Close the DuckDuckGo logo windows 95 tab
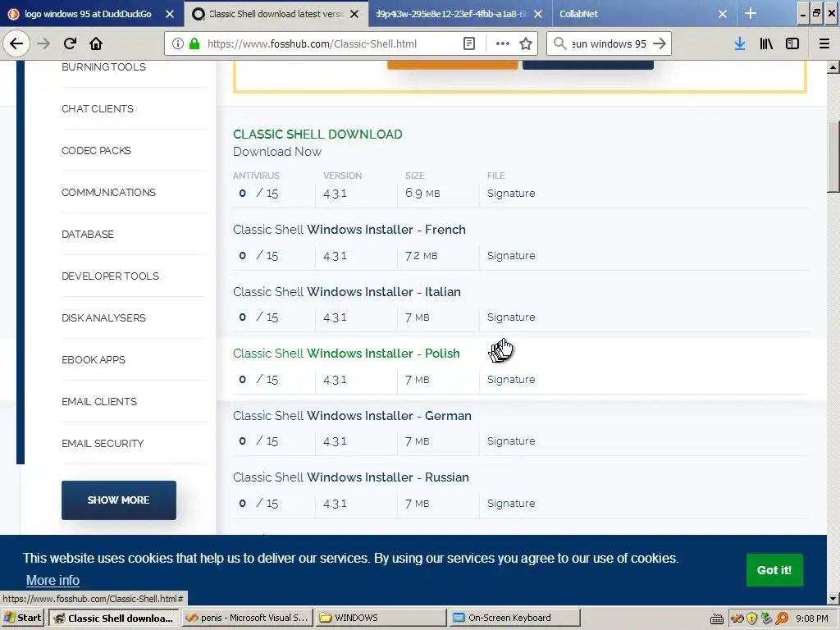The height and width of the screenshot is (630, 840). tap(170, 14)
